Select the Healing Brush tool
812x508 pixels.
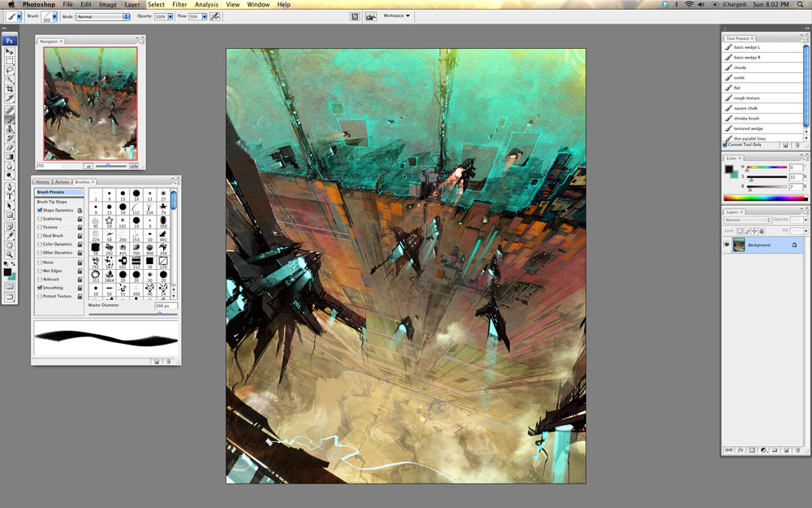[9, 111]
